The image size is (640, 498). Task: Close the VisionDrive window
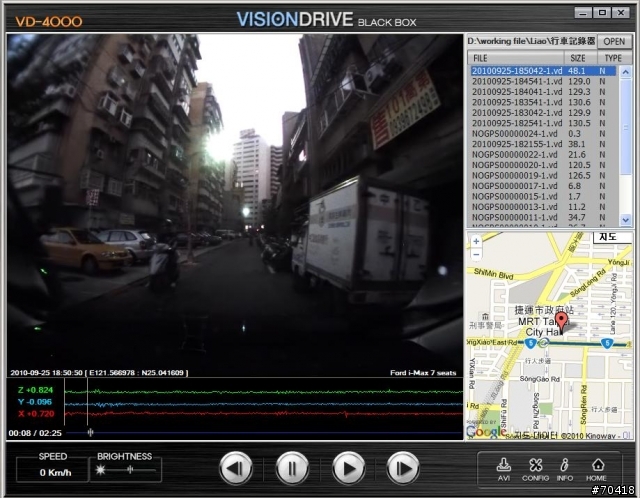621,13
